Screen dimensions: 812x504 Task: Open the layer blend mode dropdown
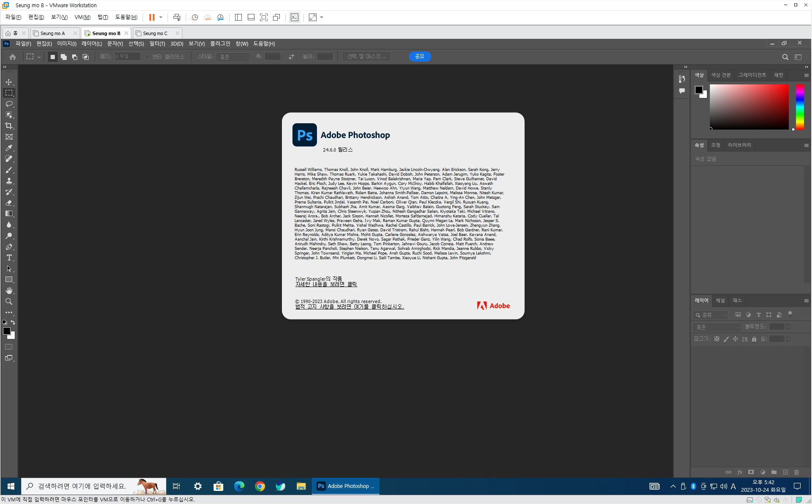717,327
